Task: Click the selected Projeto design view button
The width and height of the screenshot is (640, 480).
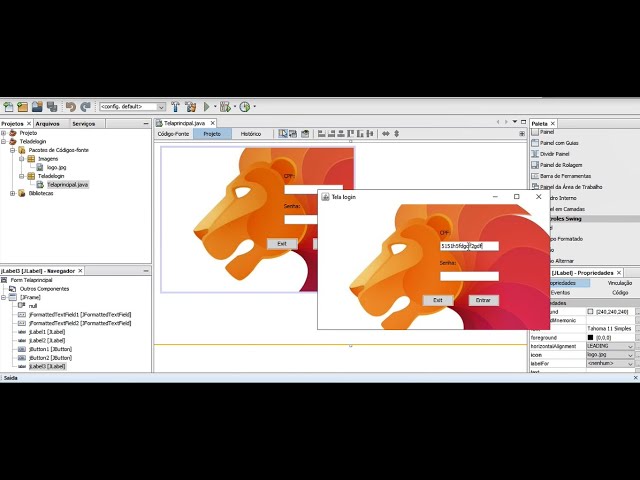Action: point(212,134)
